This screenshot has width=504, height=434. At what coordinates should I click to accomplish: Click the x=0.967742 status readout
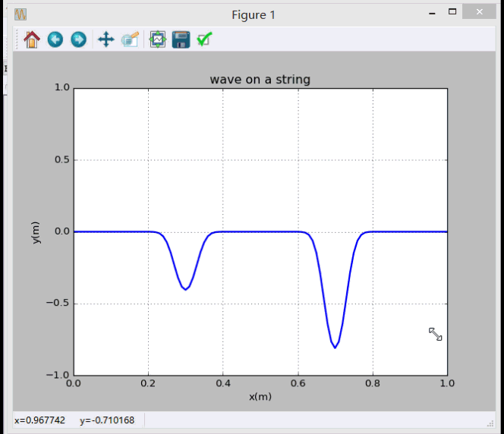click(39, 420)
